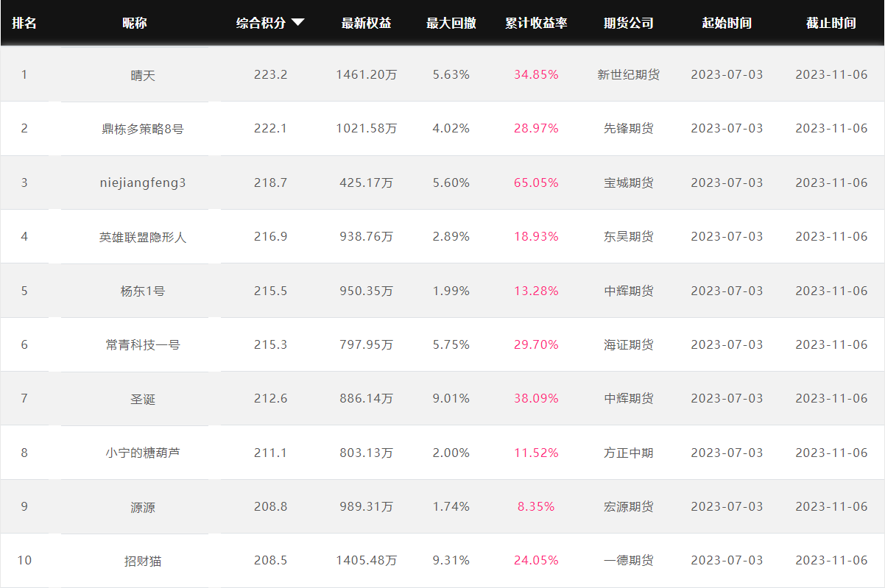Image resolution: width=885 pixels, height=588 pixels.
Task: Select return rate 24.05%
Action: click(x=537, y=560)
